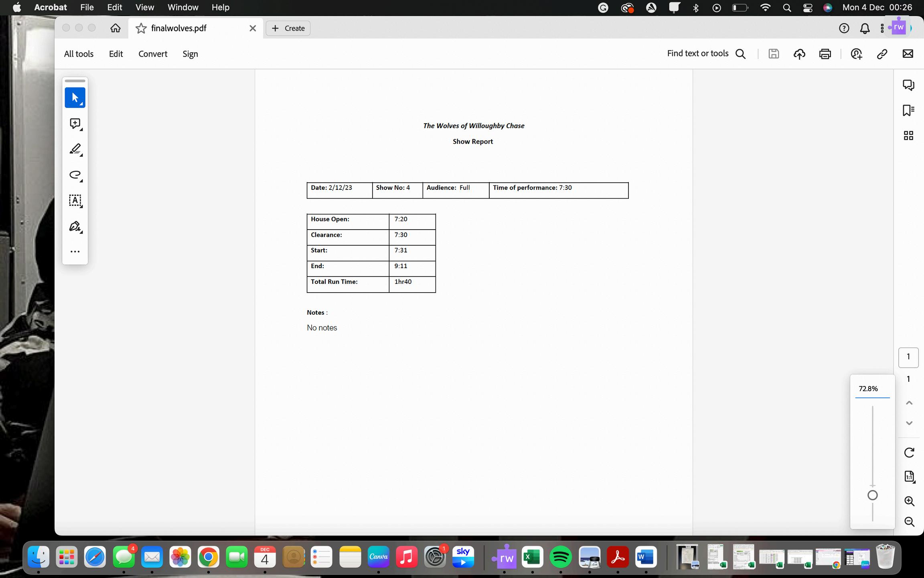Open the fill and sign pen tool
This screenshot has width=924, height=578.
(x=75, y=226)
